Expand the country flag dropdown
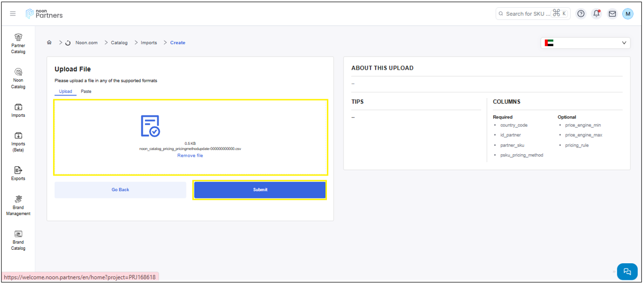 click(585, 43)
